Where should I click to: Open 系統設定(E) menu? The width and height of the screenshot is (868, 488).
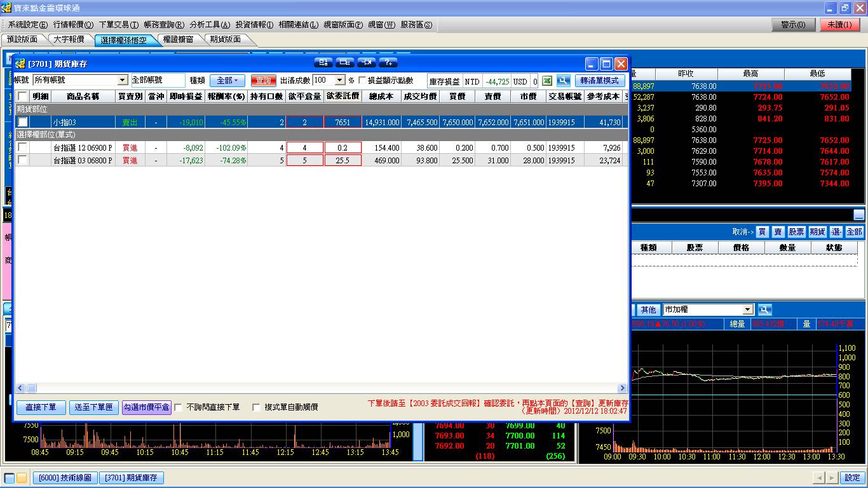tap(28, 25)
